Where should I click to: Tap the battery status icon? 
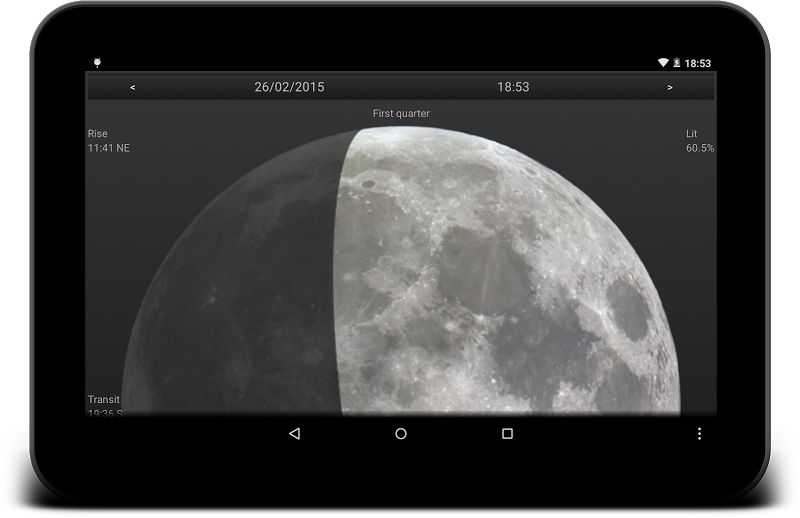click(x=676, y=63)
